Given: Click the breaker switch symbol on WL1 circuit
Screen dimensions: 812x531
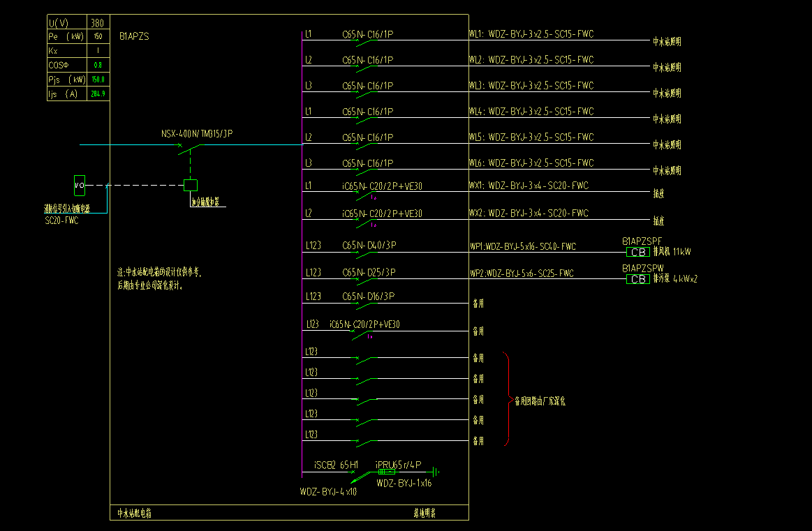Looking at the screenshot, I should (x=366, y=43).
